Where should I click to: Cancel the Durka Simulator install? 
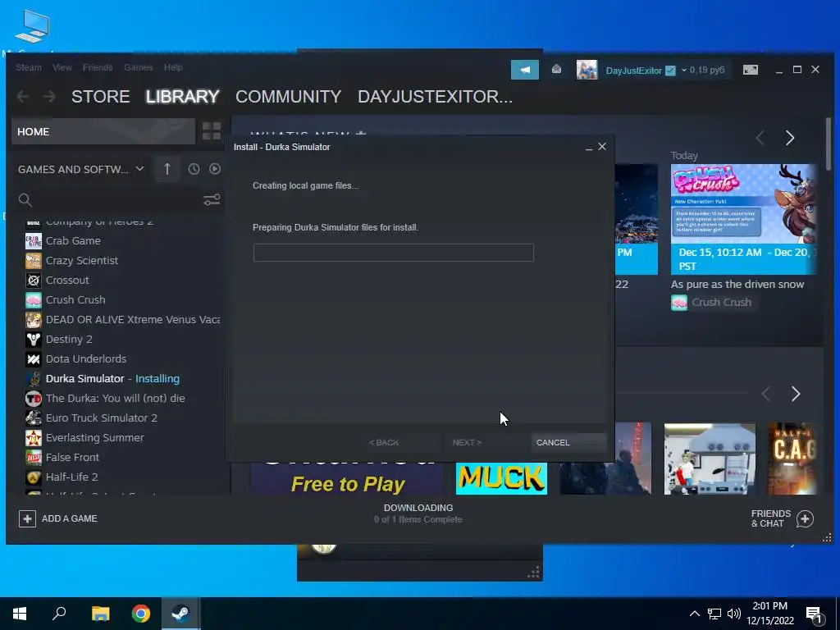point(568,442)
